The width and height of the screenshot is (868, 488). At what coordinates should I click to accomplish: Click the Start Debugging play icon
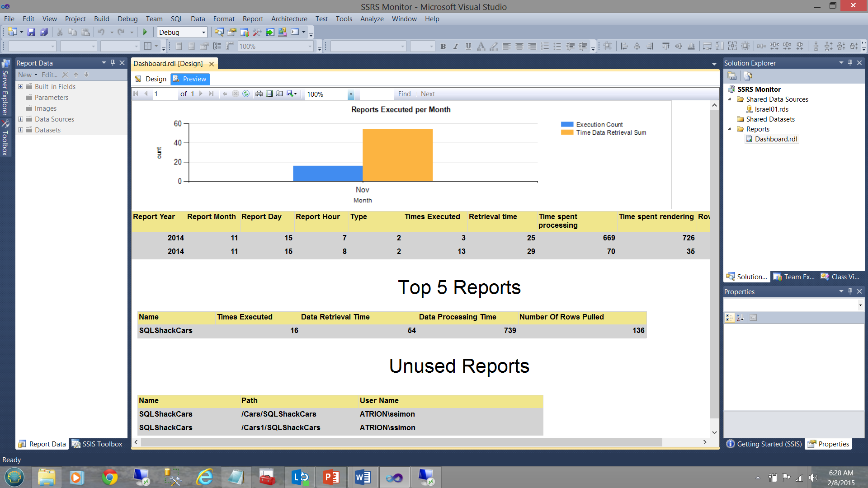pyautogui.click(x=145, y=32)
